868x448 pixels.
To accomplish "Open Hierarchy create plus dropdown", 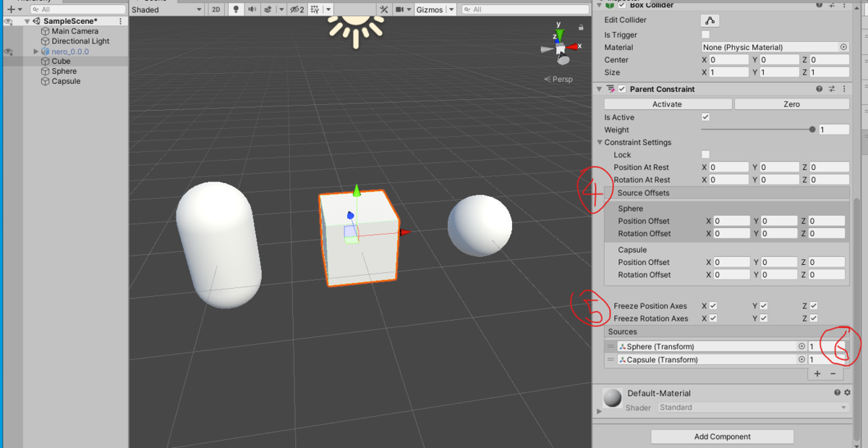I will tap(14, 9).
